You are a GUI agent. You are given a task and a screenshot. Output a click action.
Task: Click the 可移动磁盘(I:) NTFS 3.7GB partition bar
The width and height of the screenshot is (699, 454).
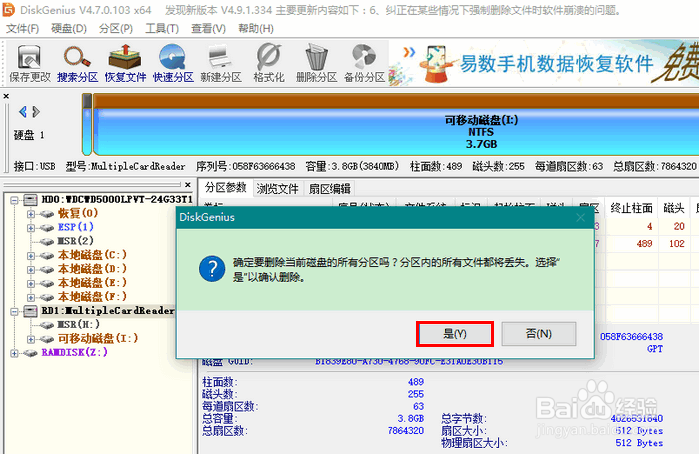(396, 125)
